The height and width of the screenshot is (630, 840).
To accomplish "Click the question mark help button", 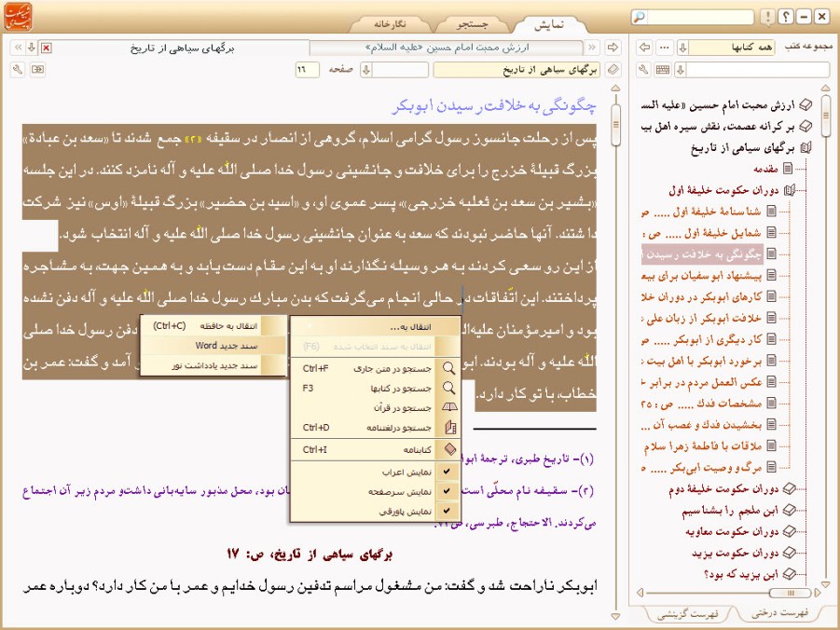I will [785, 17].
